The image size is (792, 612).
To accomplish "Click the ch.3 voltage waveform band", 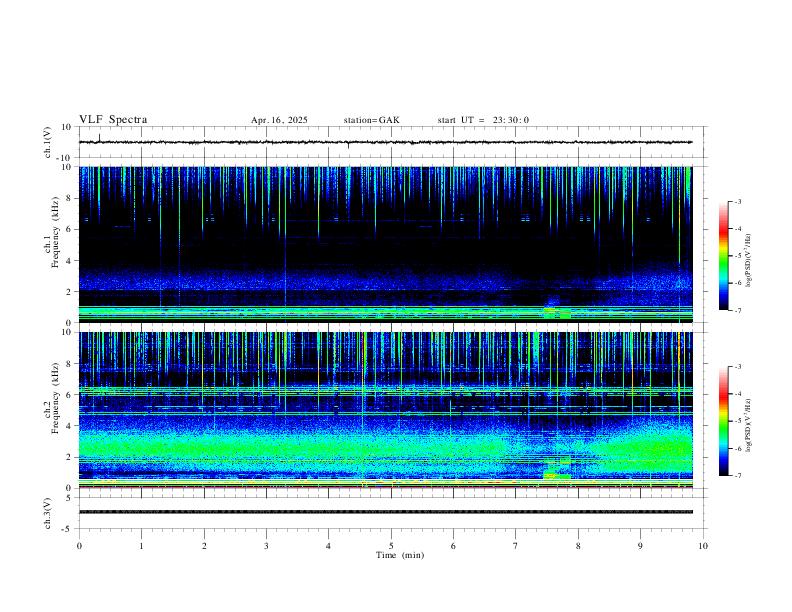I will [x=385, y=512].
